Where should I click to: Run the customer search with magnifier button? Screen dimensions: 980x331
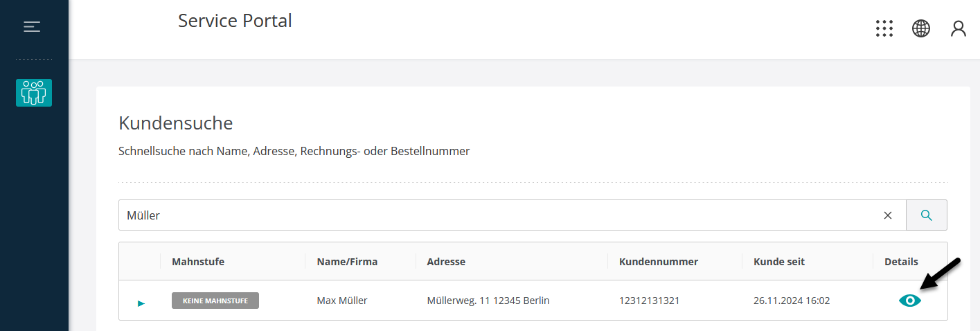(x=927, y=215)
